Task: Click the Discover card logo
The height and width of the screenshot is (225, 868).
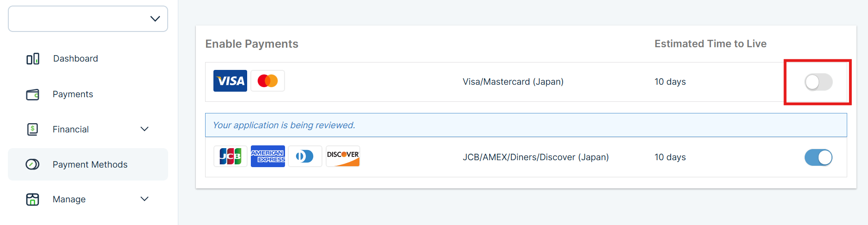Action: tap(343, 156)
